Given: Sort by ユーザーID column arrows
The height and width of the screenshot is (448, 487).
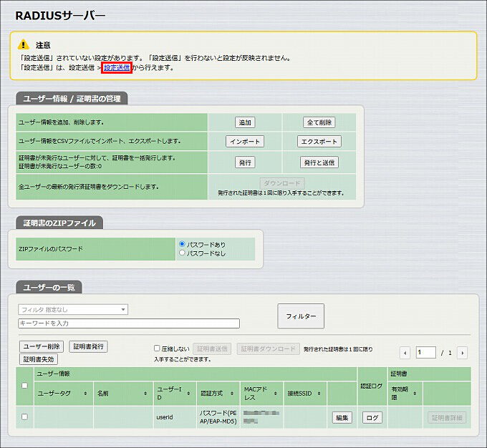Looking at the screenshot, I should [x=188, y=394].
